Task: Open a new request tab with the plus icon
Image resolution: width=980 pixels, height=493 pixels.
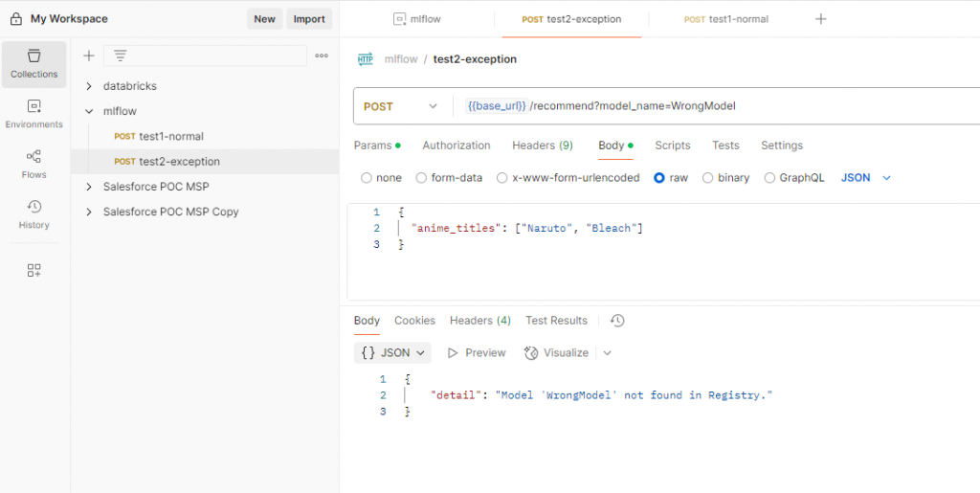Action: 820,19
